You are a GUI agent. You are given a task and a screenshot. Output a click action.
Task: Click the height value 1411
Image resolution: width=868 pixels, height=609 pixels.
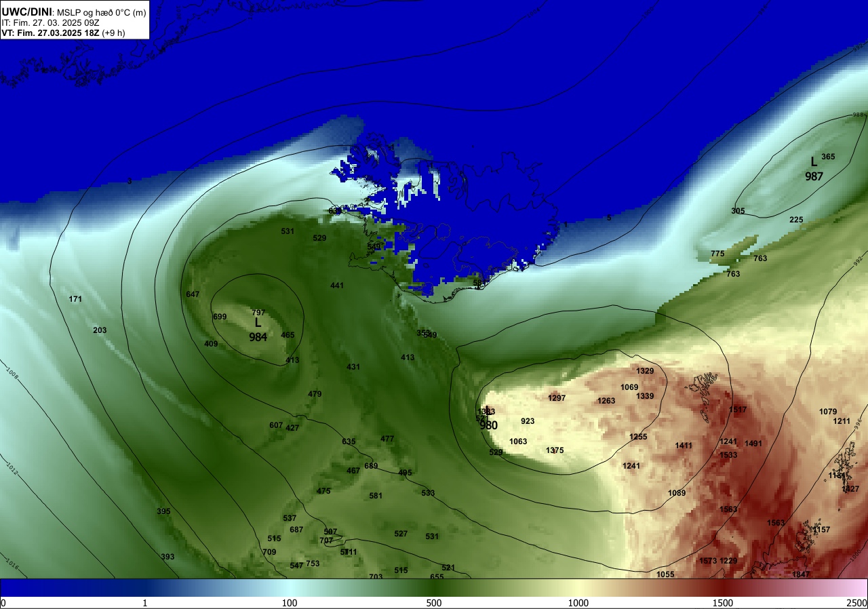684,446
